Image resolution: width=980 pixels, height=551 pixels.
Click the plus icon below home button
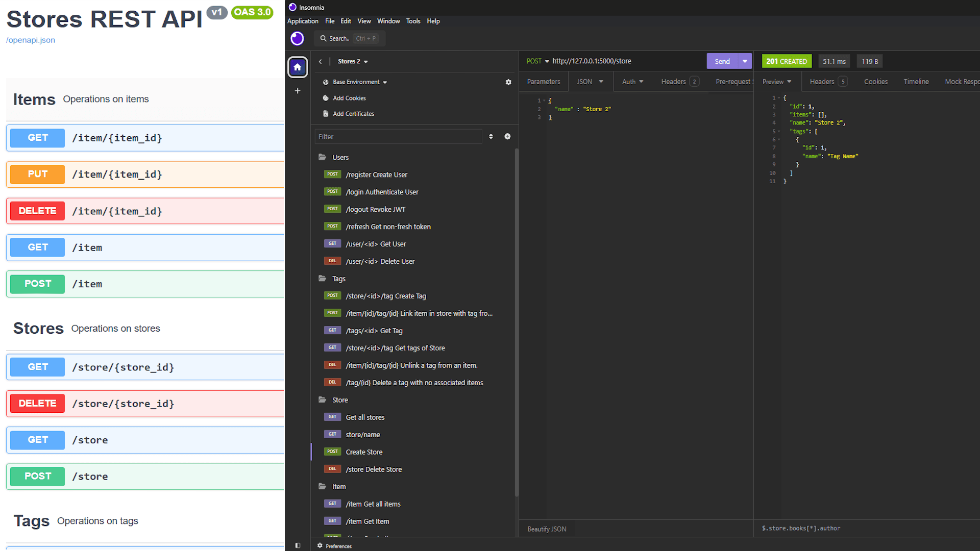tap(298, 91)
